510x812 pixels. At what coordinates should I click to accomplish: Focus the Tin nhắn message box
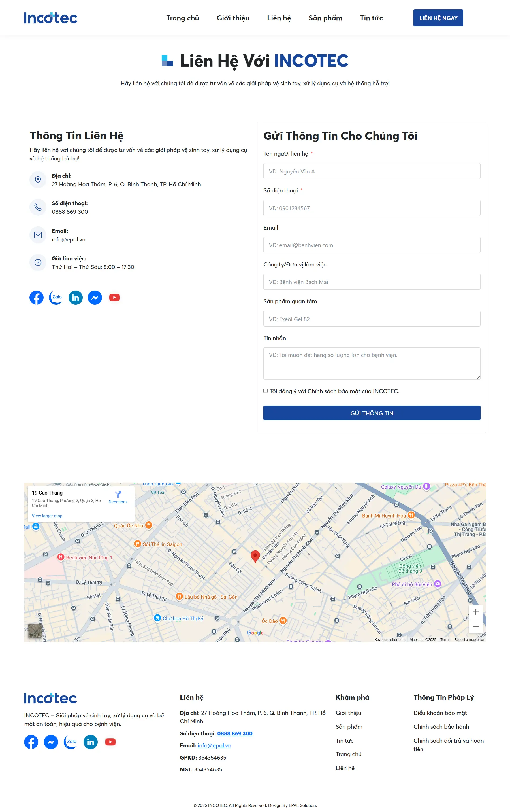point(372,364)
